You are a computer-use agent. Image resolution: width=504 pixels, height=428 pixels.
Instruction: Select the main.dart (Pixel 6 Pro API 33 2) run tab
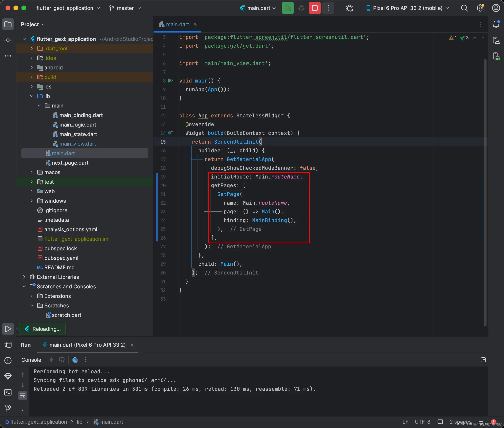coord(87,345)
